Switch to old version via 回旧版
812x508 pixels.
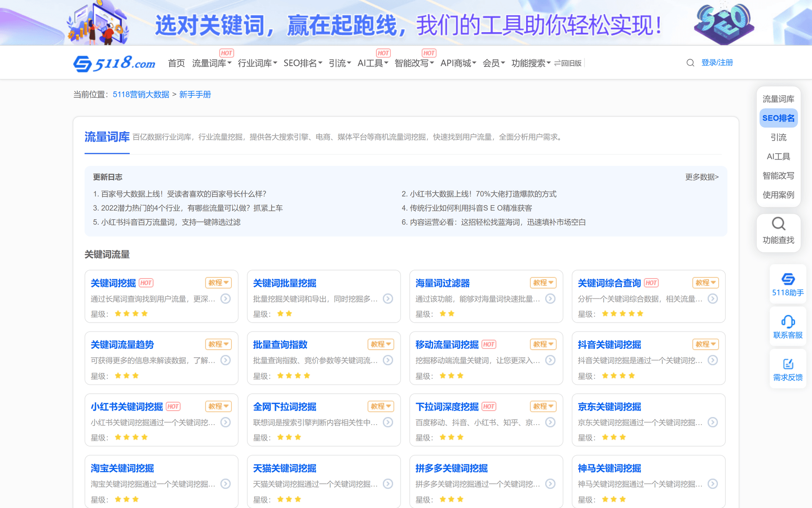[568, 63]
